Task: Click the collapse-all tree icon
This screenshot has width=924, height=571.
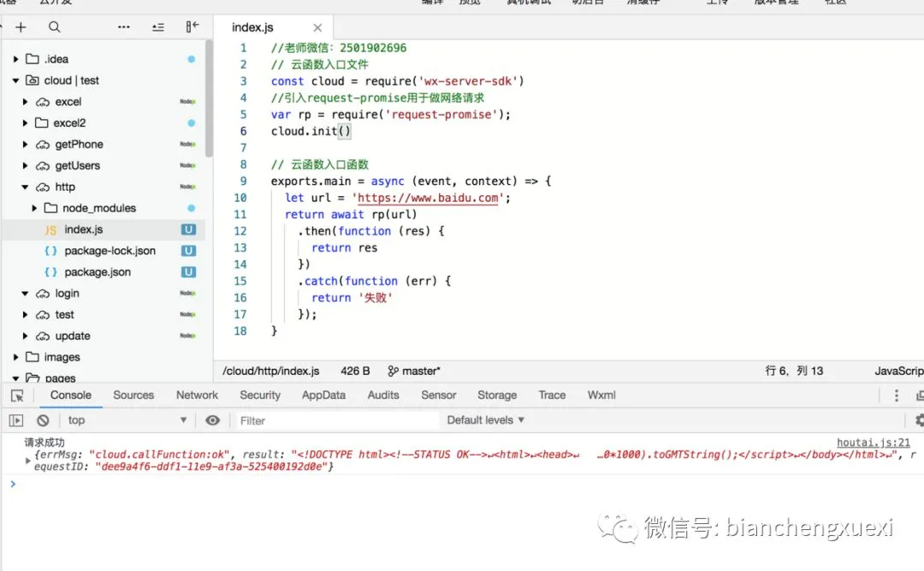Action: tap(158, 27)
